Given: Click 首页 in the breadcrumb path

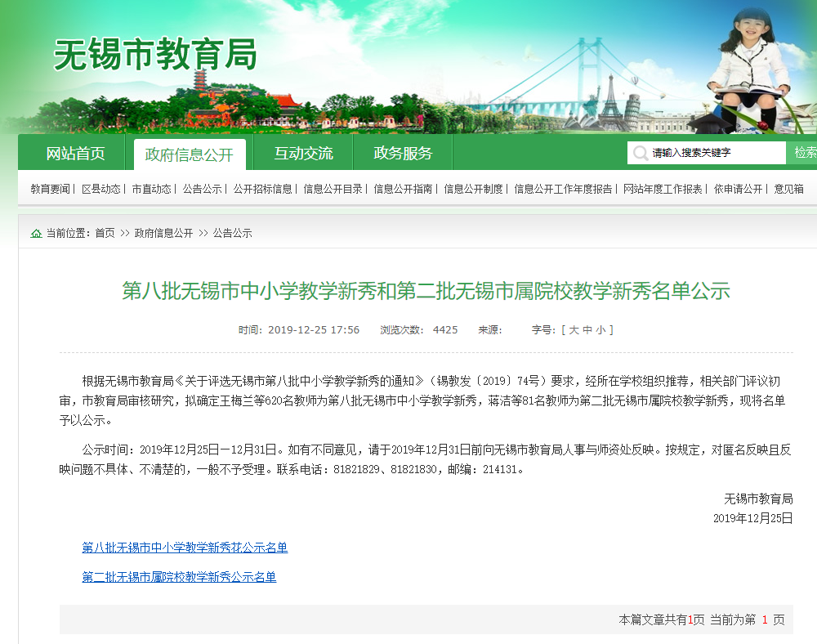Looking at the screenshot, I should [105, 234].
